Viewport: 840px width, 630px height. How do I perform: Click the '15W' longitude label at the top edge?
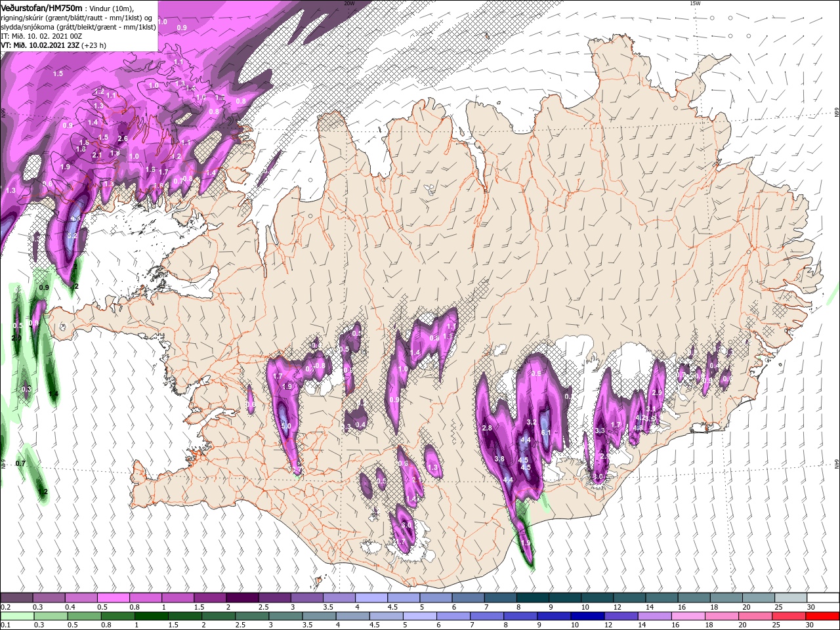coord(694,3)
